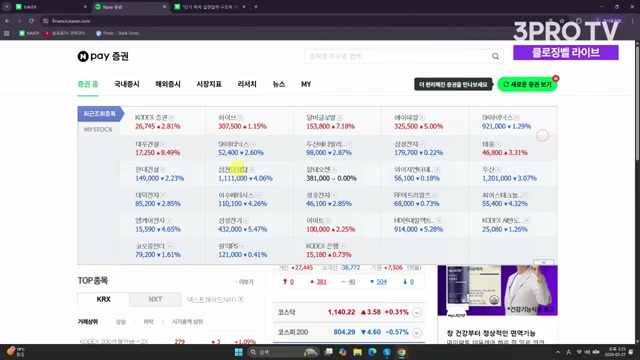The width and height of the screenshot is (640, 360).
Task: Select the 최근조회종목 tab
Action: (100, 114)
